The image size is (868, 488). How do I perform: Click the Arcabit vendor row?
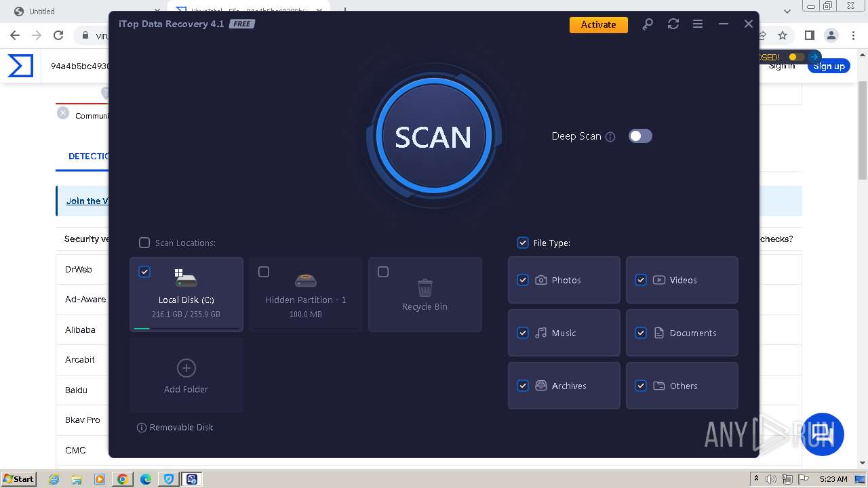pos(82,360)
